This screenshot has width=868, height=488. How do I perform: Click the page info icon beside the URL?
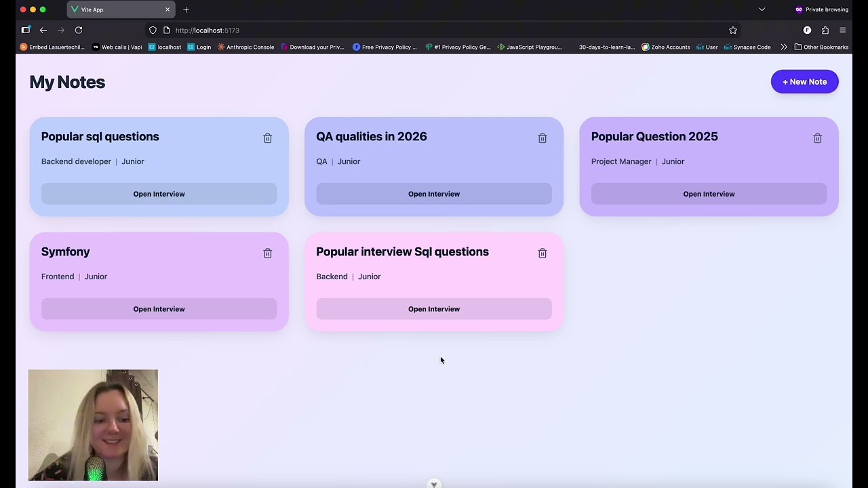(x=166, y=30)
